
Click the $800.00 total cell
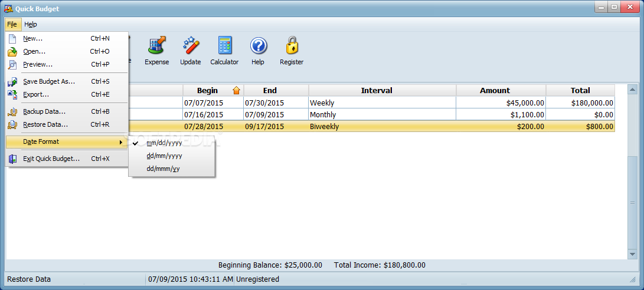coord(580,127)
